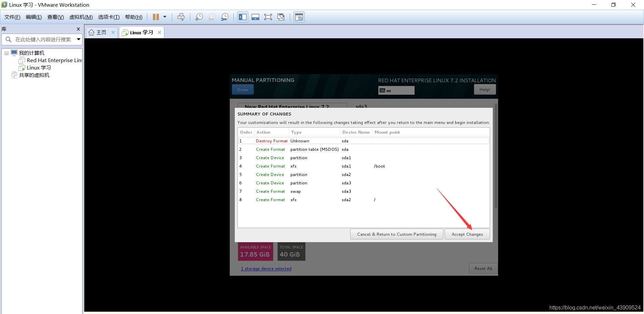
Task: Select the swap Create Format row
Action: 364,191
